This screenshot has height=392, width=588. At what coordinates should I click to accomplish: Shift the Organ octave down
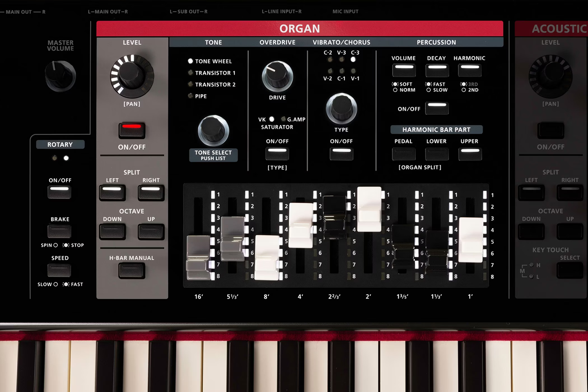tap(112, 231)
